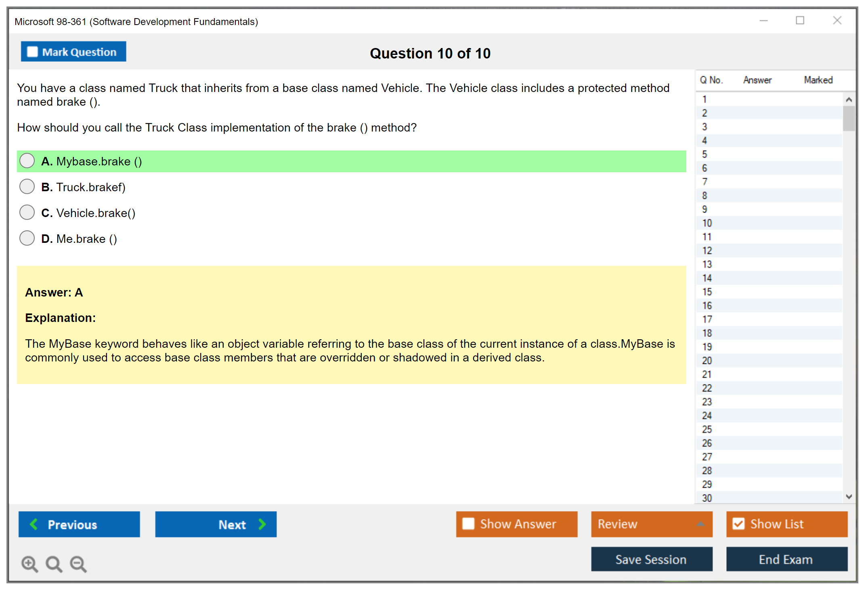Choose option D Me.brake ()
Image resolution: width=868 pixels, height=593 pixels.
click(27, 238)
